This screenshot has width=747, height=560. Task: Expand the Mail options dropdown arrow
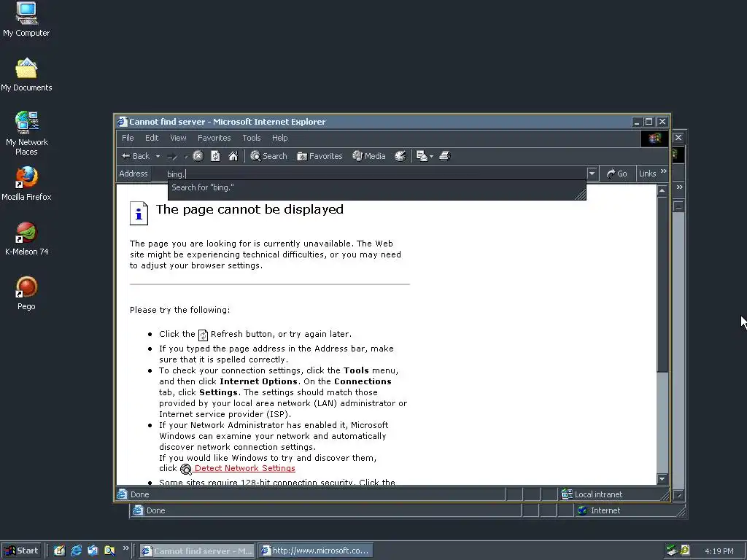click(x=431, y=156)
